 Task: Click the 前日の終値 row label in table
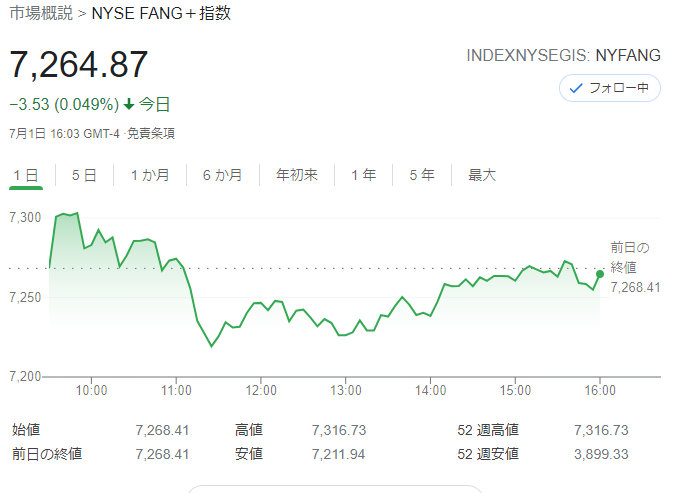(47, 454)
